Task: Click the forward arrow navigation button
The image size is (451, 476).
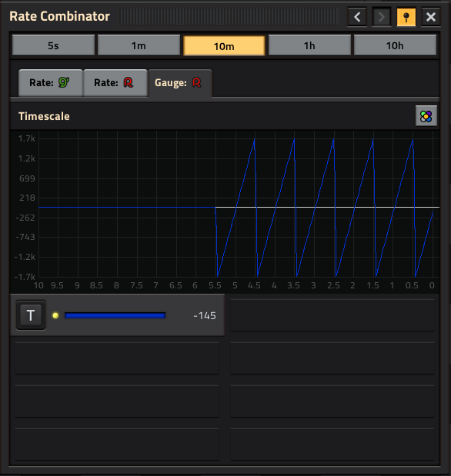Action: point(382,17)
